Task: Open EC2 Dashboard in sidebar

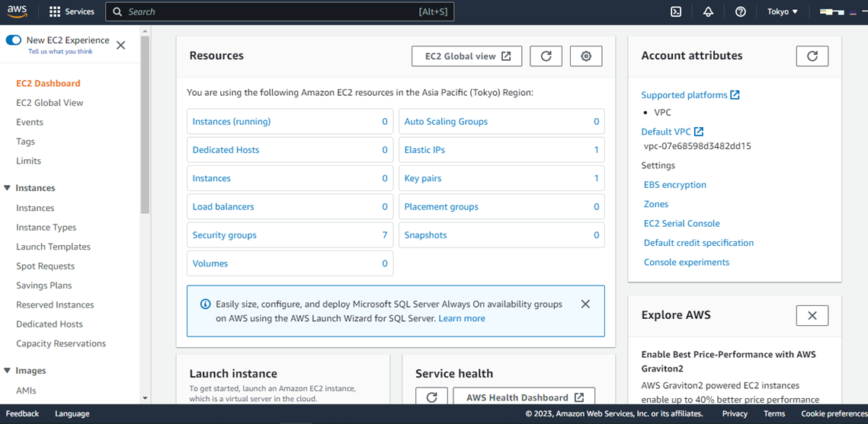Action: click(x=48, y=84)
